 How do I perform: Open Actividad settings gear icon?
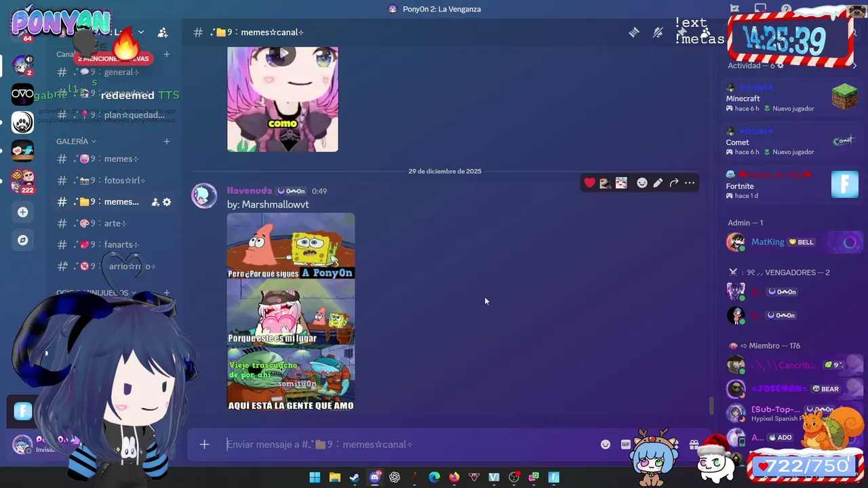pyautogui.click(x=781, y=66)
